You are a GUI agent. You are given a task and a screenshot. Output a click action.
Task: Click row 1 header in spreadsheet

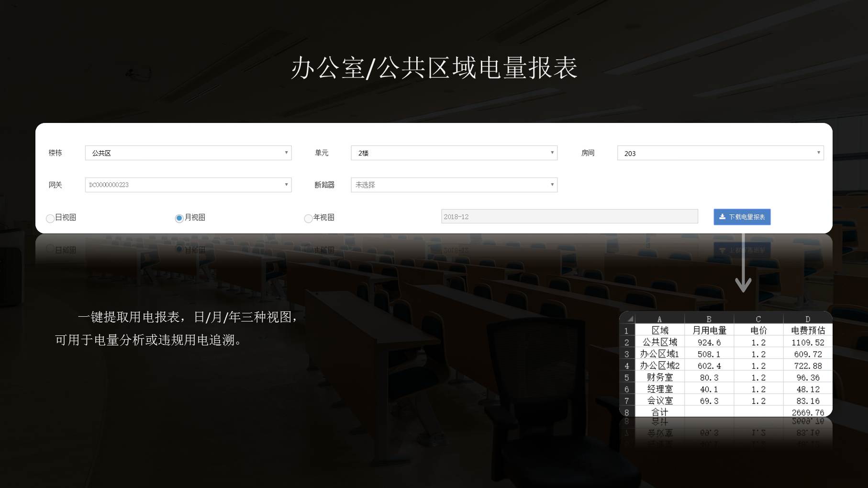pos(626,331)
